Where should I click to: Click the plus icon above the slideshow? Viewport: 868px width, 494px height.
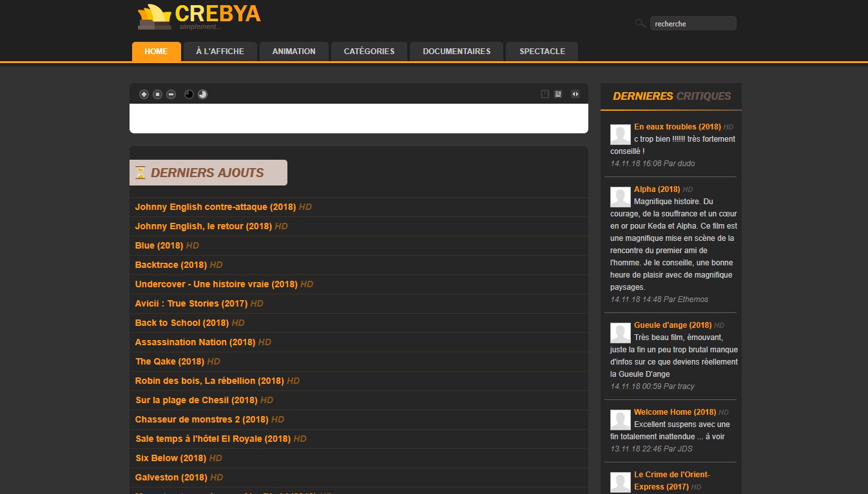[144, 94]
